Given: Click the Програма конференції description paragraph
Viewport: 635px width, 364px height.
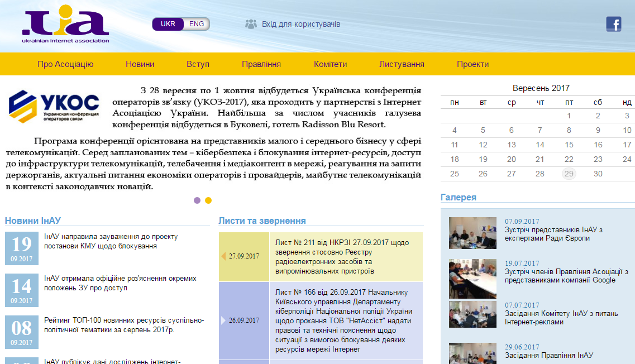Looking at the screenshot, I should pyautogui.click(x=213, y=164).
